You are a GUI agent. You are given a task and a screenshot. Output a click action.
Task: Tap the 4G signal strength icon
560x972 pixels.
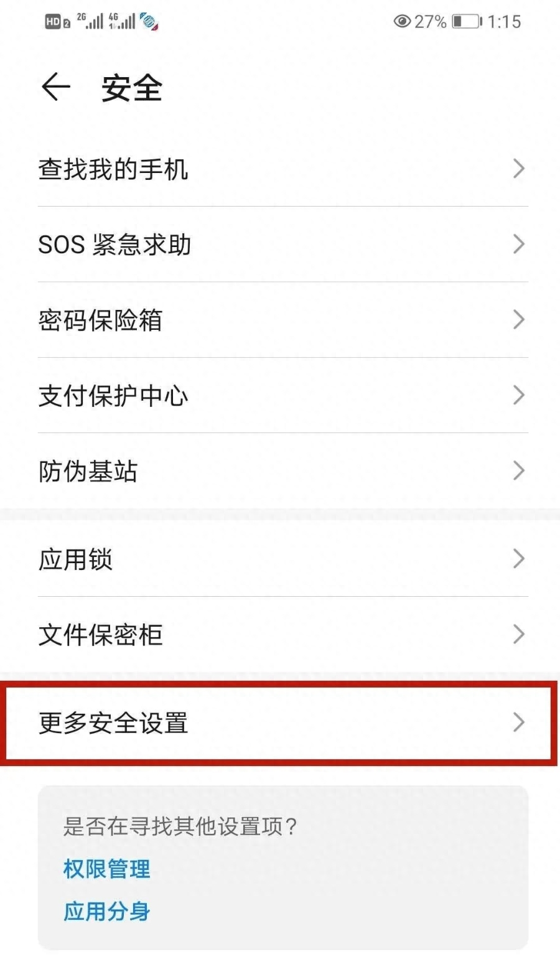(122, 21)
